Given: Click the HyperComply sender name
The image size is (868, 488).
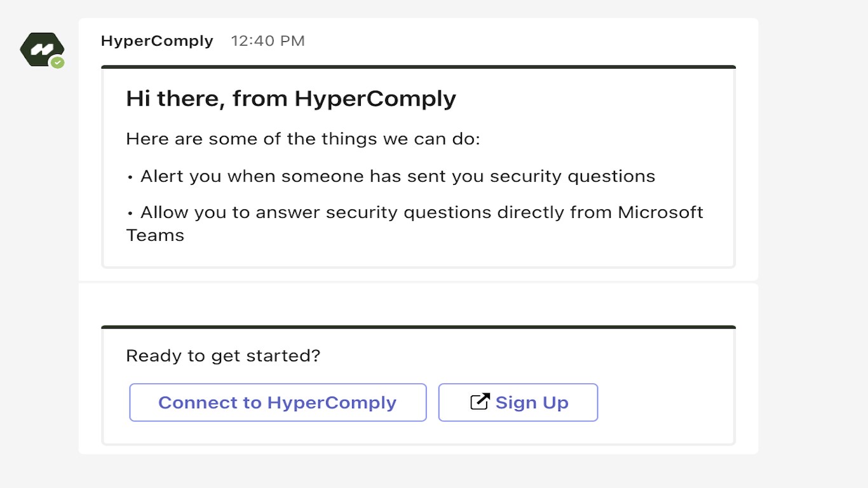Looking at the screenshot, I should (157, 41).
